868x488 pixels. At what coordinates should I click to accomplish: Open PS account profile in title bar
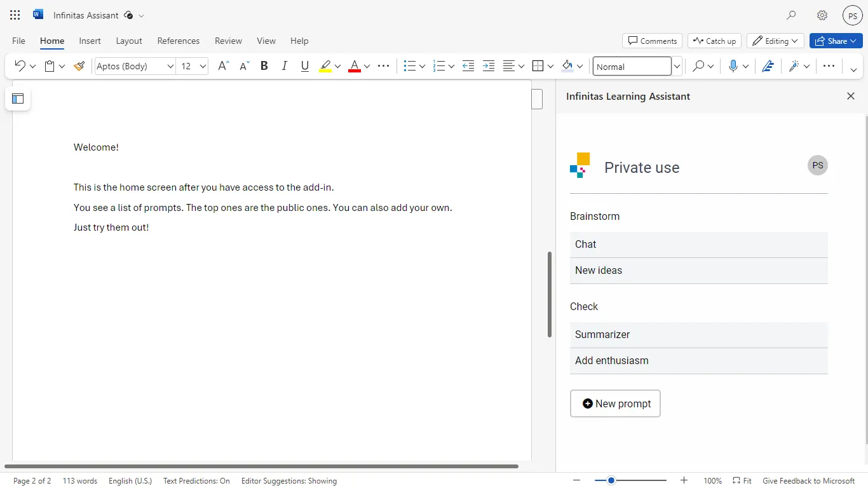pyautogui.click(x=853, y=16)
